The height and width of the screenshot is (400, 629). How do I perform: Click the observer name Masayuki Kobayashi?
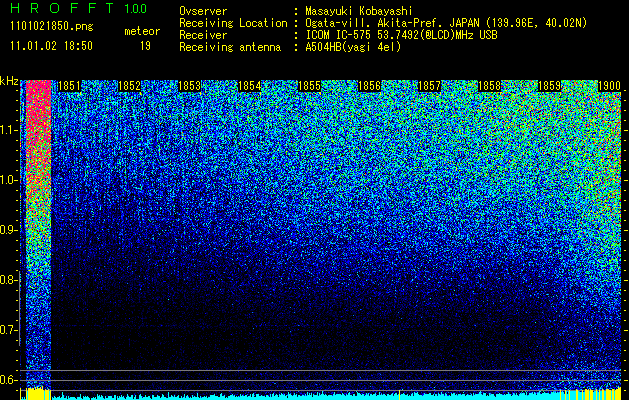(359, 11)
